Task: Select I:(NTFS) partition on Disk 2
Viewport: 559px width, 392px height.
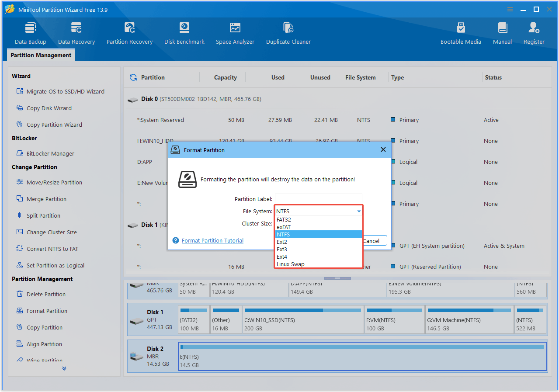Action: [x=362, y=356]
